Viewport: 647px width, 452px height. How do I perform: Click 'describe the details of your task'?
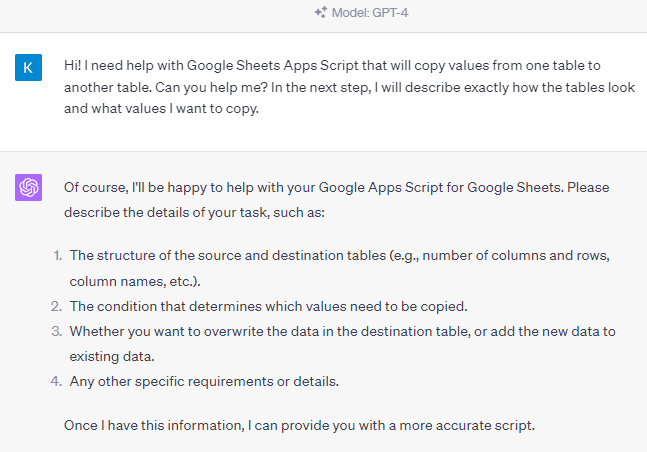165,213
